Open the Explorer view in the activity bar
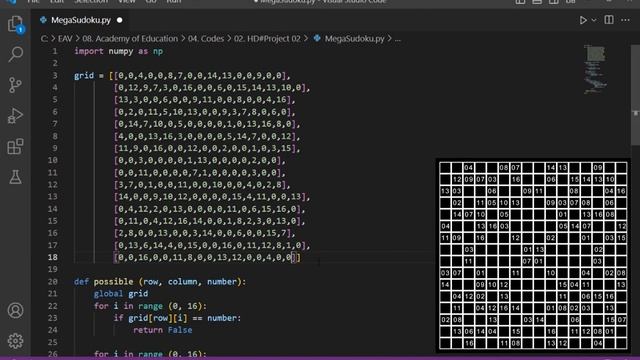This screenshot has width=640, height=360. pyautogui.click(x=16, y=24)
